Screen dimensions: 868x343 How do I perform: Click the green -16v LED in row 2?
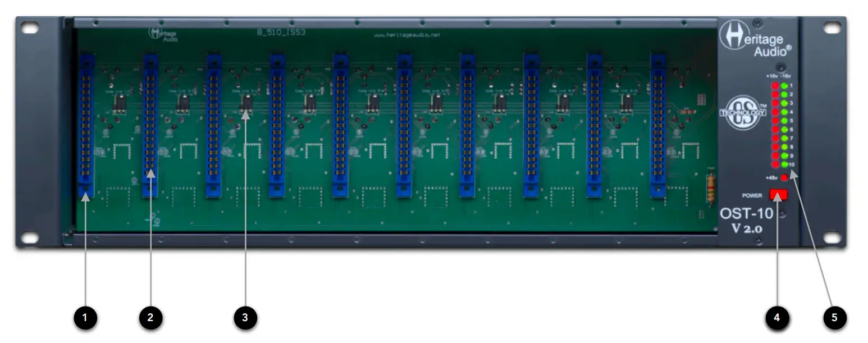click(784, 95)
